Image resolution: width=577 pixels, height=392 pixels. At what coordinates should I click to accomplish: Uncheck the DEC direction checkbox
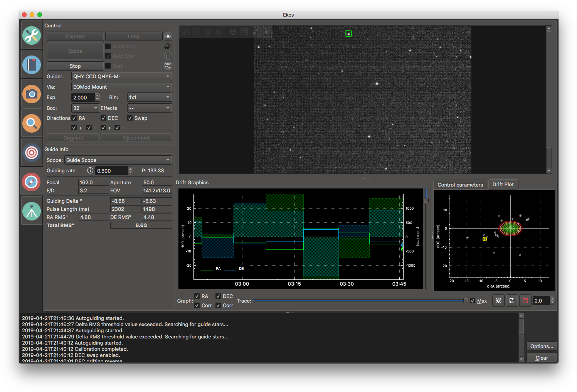click(103, 118)
